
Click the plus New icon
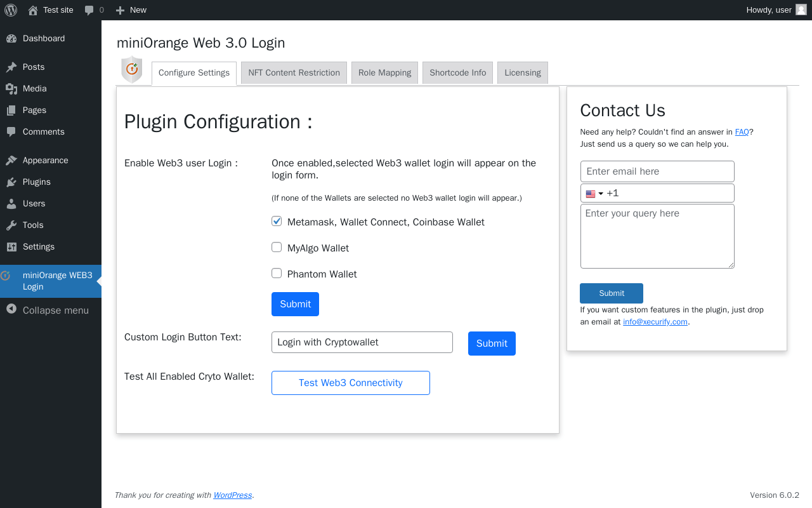pyautogui.click(x=120, y=10)
